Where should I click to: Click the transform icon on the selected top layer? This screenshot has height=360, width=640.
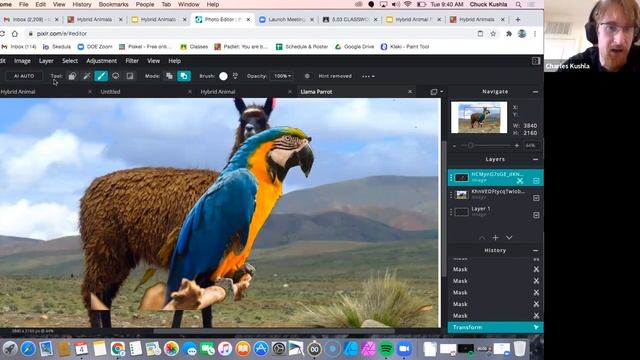520,180
